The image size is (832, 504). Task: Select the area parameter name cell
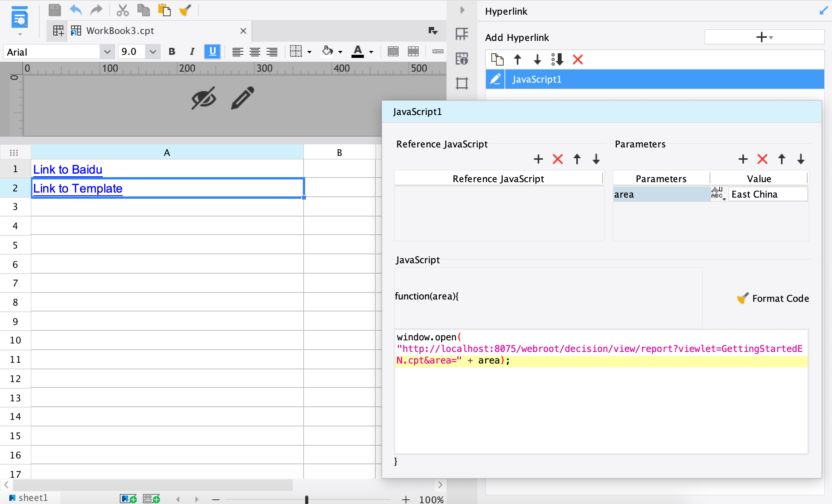tap(661, 194)
